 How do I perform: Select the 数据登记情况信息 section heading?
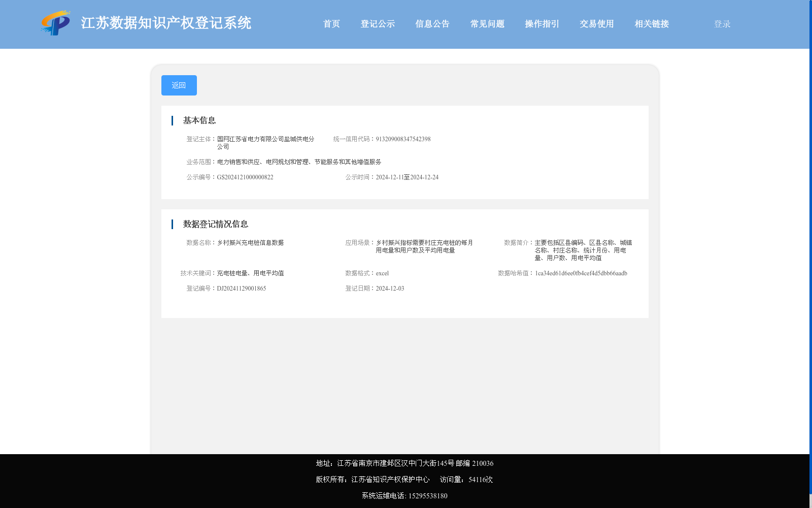216,224
